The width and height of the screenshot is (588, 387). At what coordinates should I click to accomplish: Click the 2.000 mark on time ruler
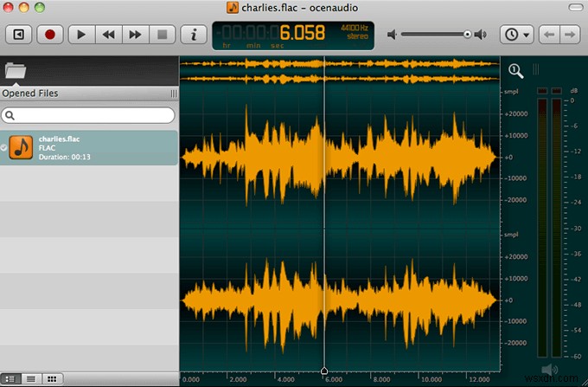(x=238, y=379)
